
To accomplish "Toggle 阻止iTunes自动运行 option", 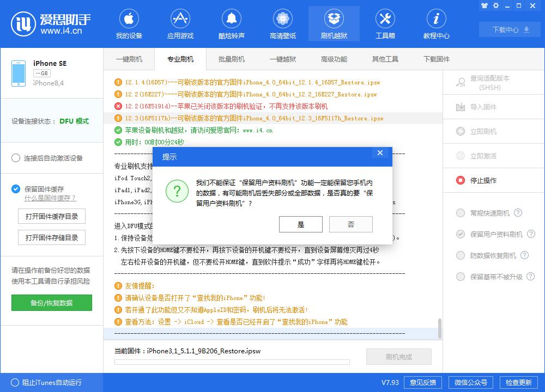I will pyautogui.click(x=15, y=382).
